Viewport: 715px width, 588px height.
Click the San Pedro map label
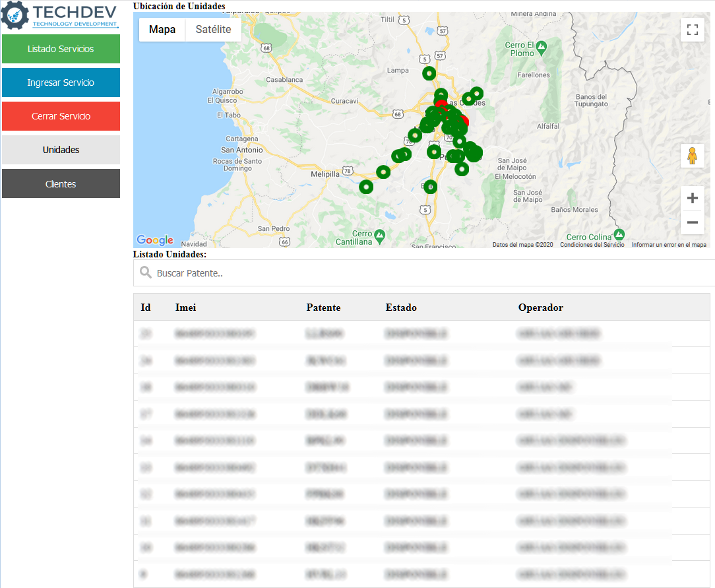pos(274,229)
